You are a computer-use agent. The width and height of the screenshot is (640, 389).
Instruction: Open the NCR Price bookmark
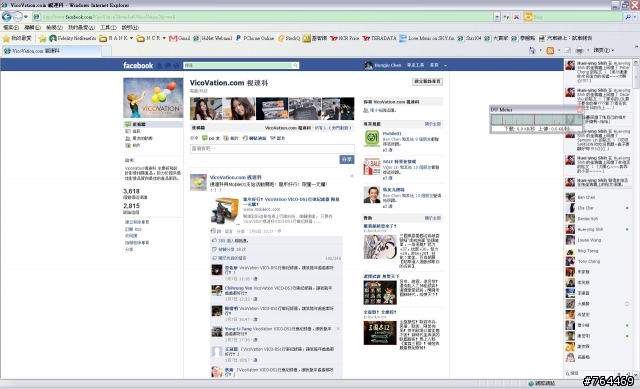click(x=344, y=38)
